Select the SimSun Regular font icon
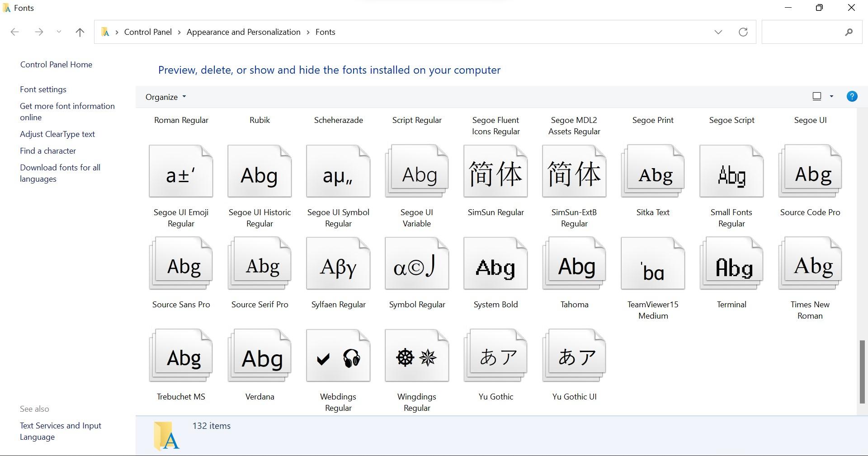 point(495,172)
